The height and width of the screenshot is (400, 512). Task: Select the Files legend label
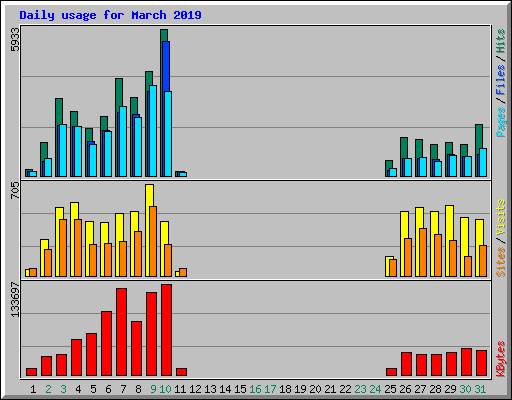click(x=500, y=80)
